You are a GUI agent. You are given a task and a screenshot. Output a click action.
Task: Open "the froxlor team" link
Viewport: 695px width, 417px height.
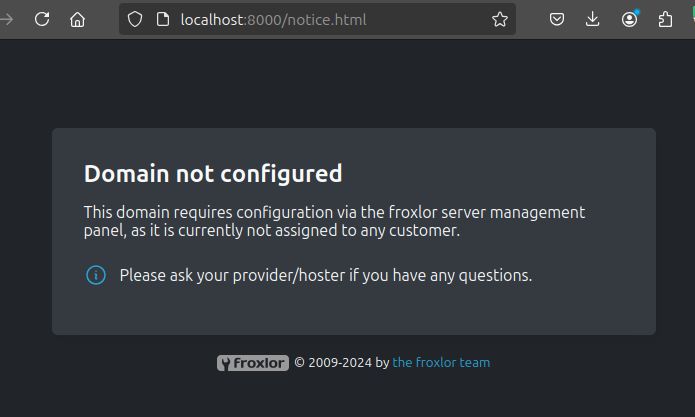[441, 363]
